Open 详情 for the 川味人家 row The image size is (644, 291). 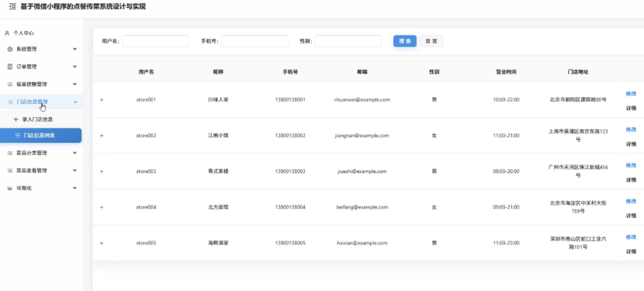point(631,109)
